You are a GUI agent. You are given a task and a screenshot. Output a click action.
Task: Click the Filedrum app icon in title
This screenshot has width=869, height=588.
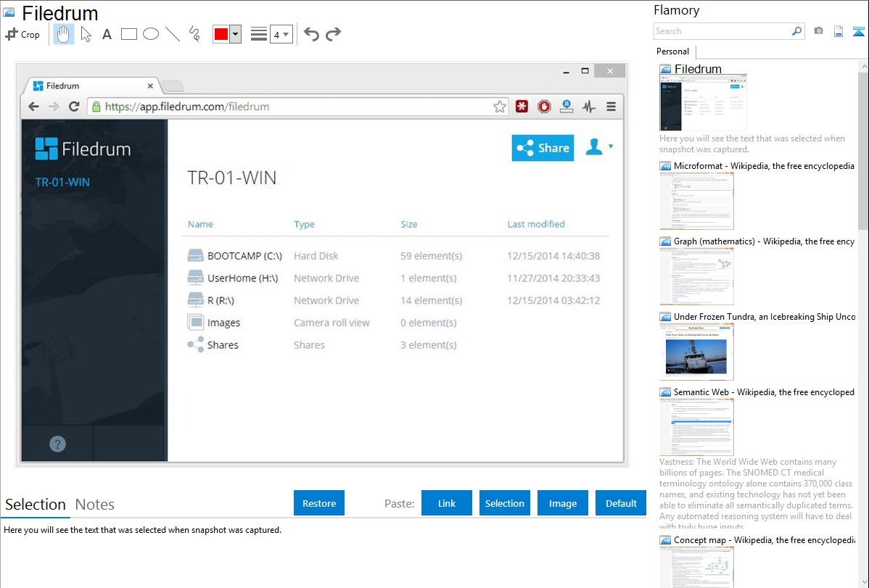tap(9, 12)
